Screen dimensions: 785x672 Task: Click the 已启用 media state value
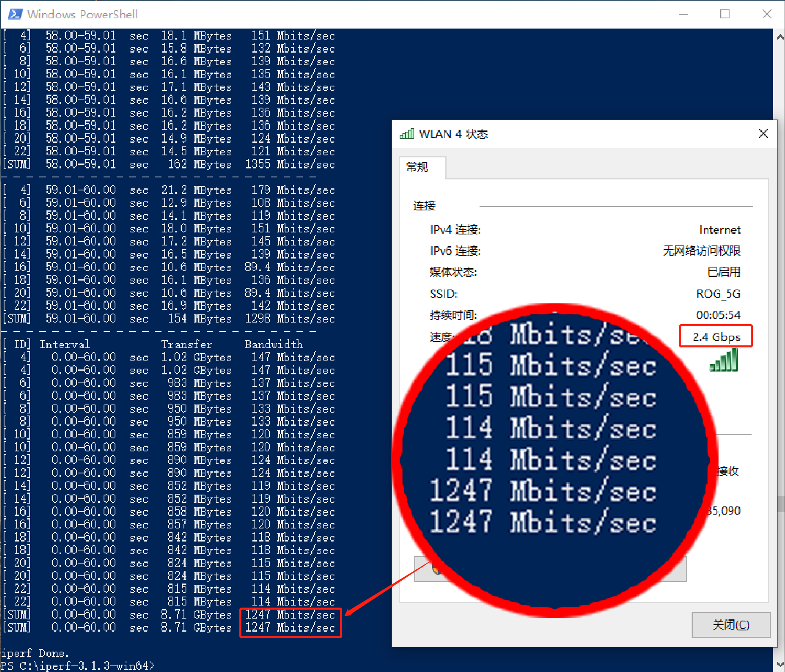[724, 272]
